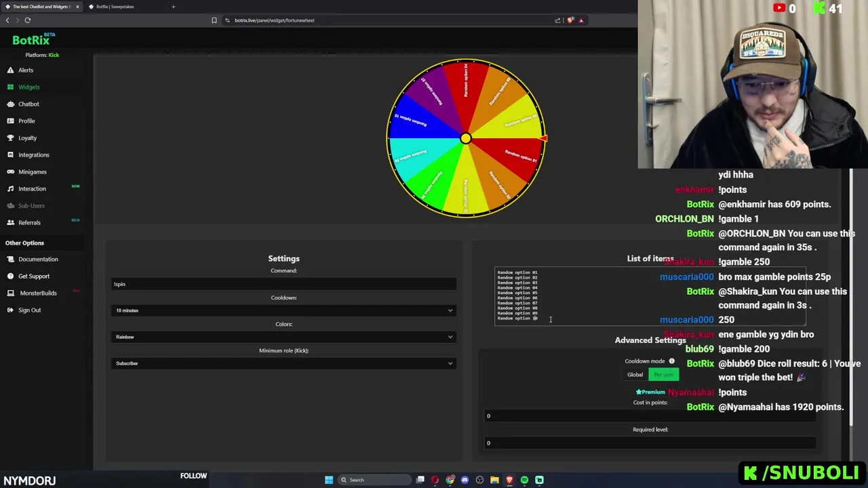Open Chrome from the taskbar
The image size is (868, 488).
coord(450,480)
